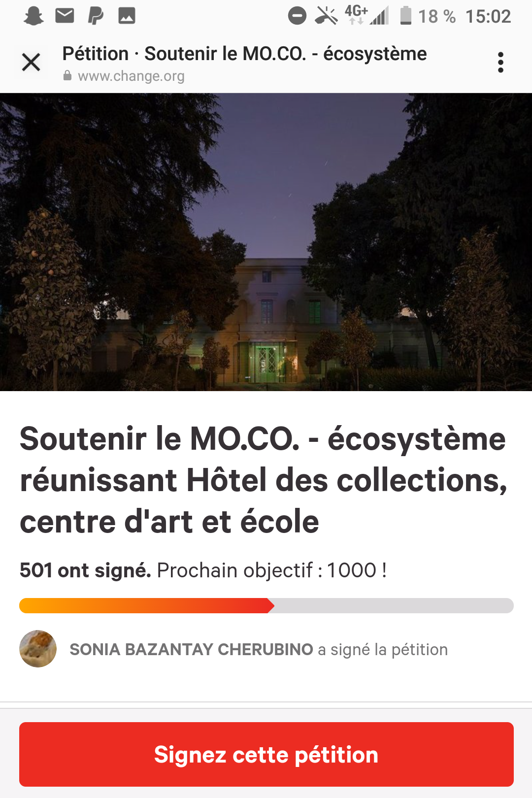Select SONIA BAZANTAY CHERUBINO signer name
Image resolution: width=532 pixels, height=798 pixels.
coord(191,649)
